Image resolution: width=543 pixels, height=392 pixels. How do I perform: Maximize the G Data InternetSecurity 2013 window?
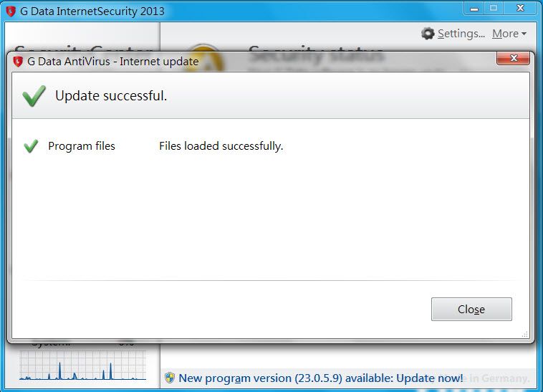tap(494, 9)
